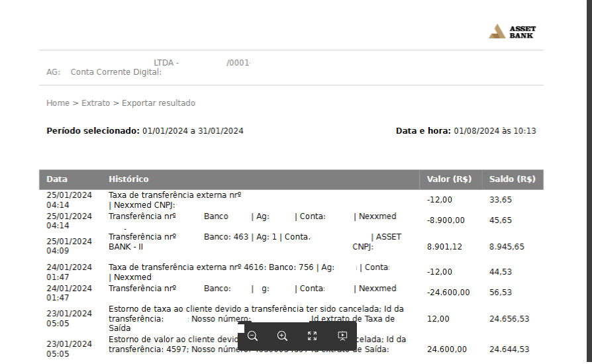
Task: Select the value 8.901,12
Action: (x=444, y=247)
